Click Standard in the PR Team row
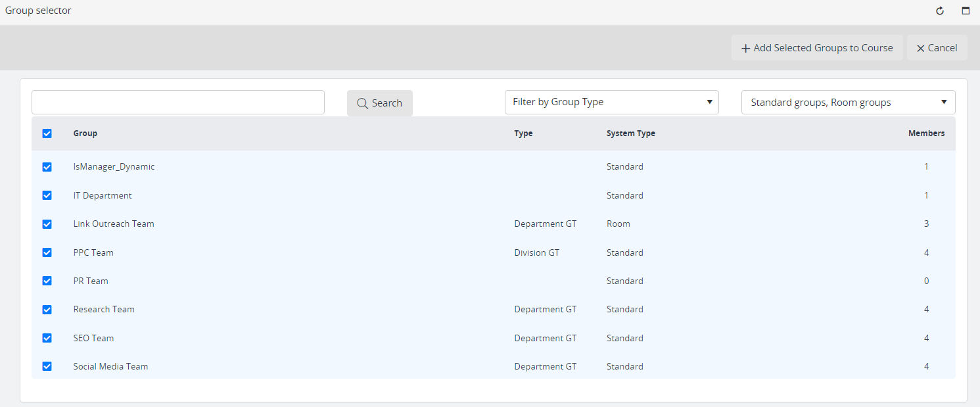The image size is (980, 407). pos(625,281)
